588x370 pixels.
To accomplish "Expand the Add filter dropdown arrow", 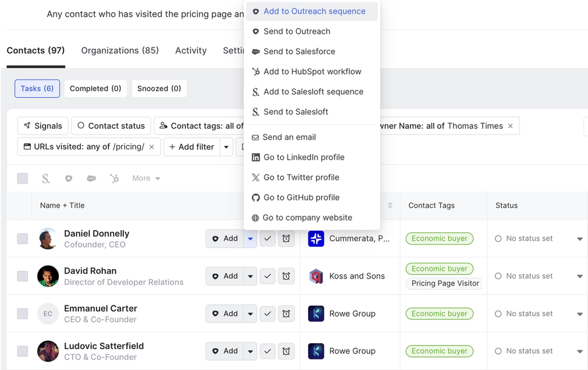I will [x=226, y=147].
